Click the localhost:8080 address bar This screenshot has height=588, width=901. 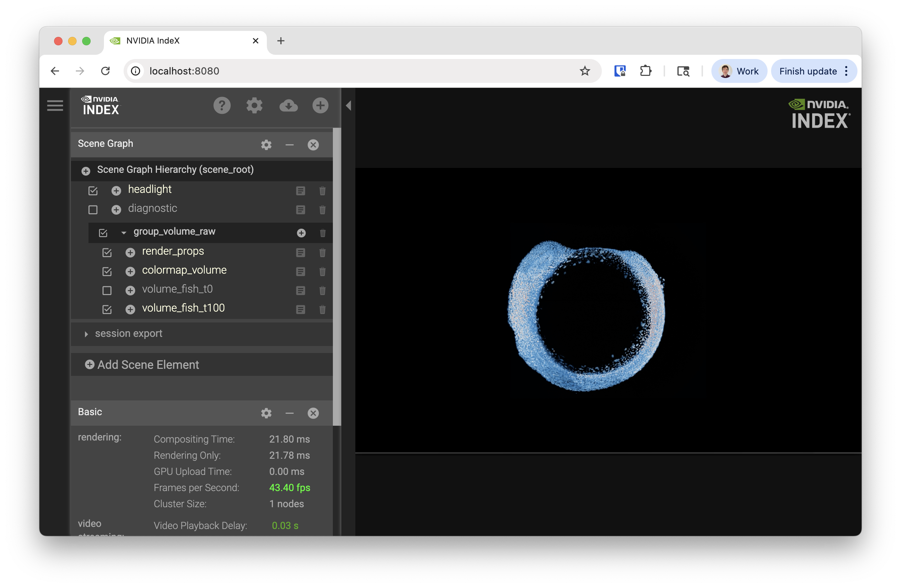(x=341, y=71)
